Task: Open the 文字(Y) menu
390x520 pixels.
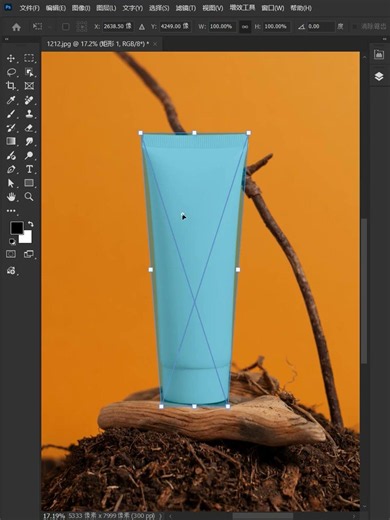Action: click(x=132, y=8)
